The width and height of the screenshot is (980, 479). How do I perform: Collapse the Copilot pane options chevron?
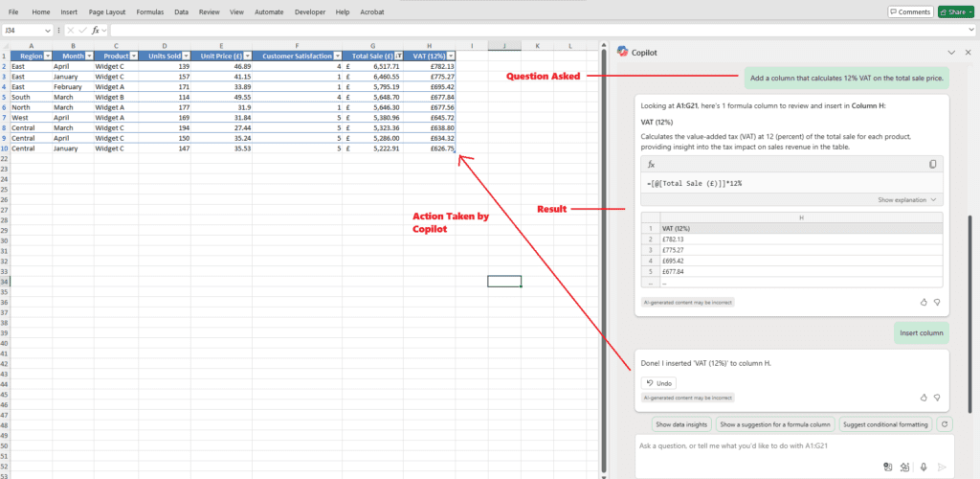(x=951, y=53)
